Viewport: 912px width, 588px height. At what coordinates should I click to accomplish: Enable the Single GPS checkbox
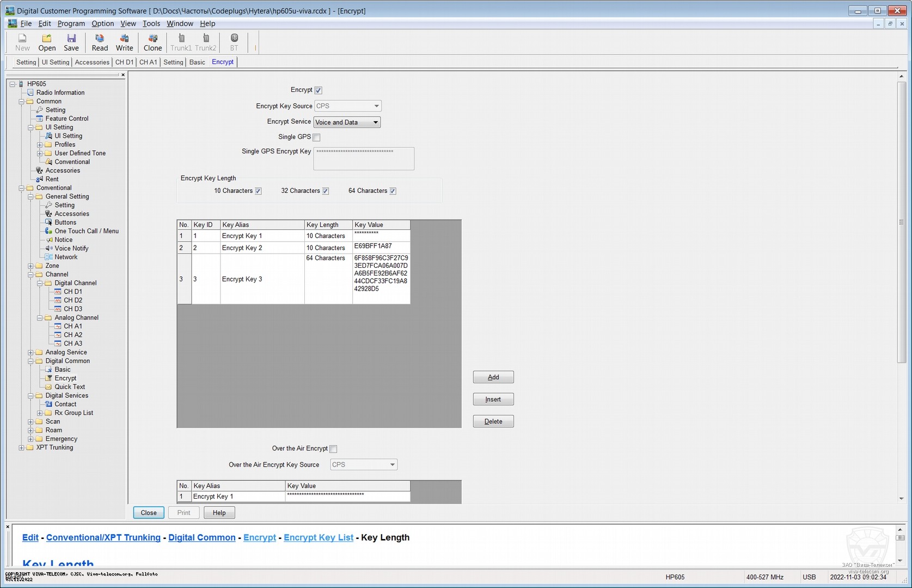click(317, 137)
